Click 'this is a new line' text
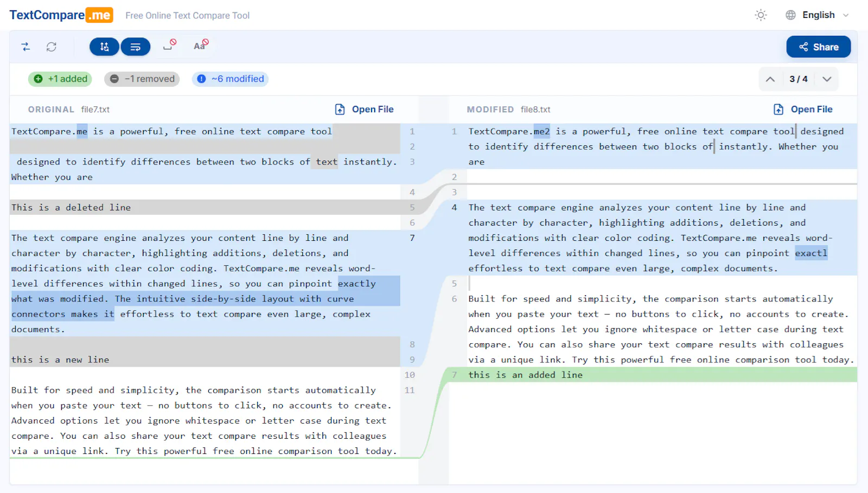868x493 pixels. click(x=60, y=360)
